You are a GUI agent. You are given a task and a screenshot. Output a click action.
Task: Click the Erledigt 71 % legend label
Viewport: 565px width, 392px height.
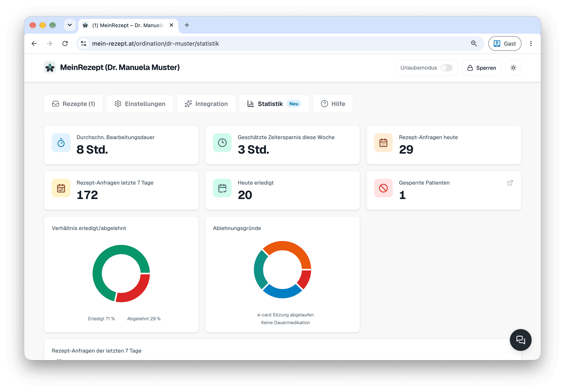pyautogui.click(x=101, y=319)
